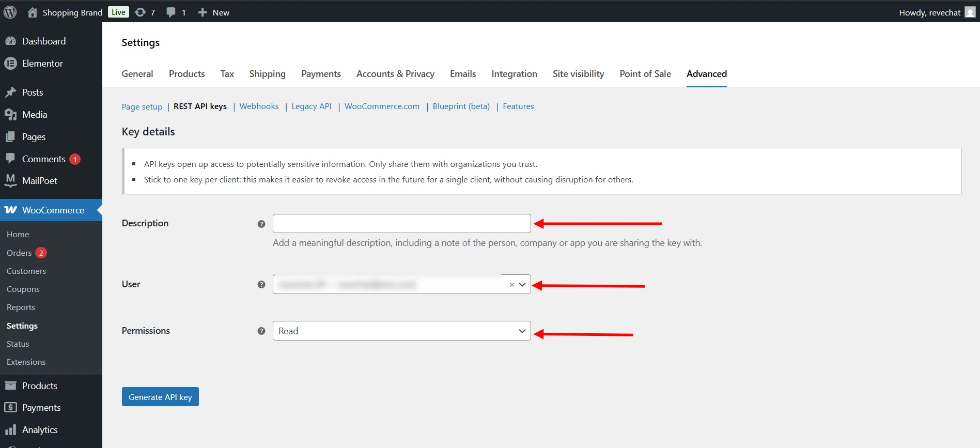Click the Dashboard gauge icon

[x=11, y=41]
